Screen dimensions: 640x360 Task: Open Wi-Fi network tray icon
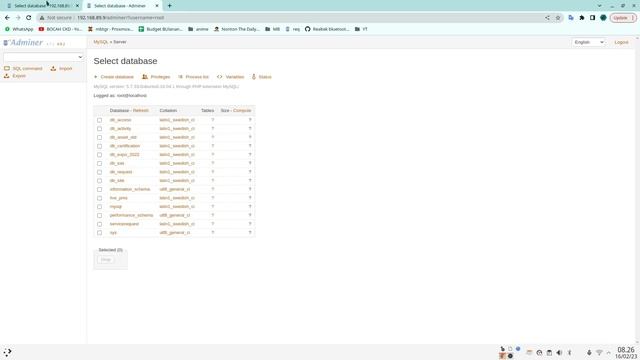pos(599,353)
